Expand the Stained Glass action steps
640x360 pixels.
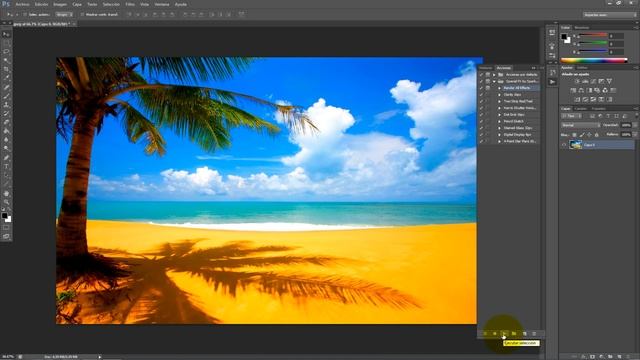pos(499,128)
